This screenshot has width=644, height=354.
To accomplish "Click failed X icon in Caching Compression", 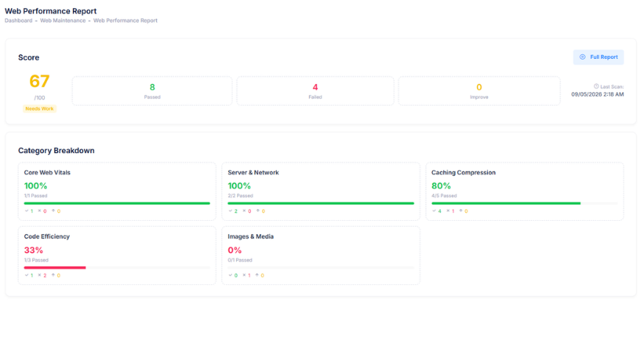I will click(x=447, y=211).
